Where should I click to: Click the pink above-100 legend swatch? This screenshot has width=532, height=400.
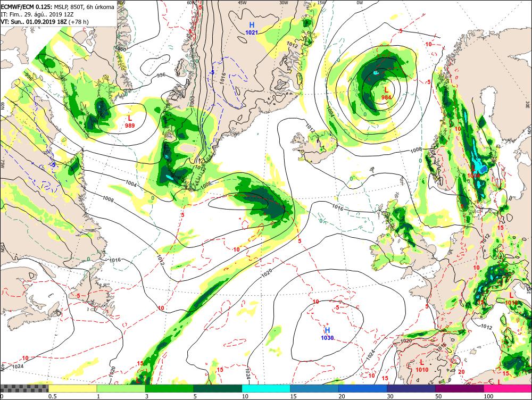point(508,388)
